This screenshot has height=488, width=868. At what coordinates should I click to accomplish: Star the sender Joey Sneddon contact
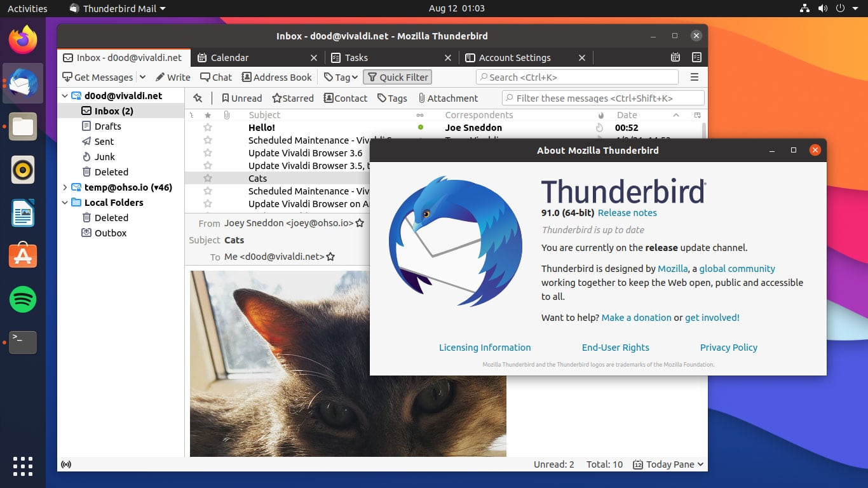point(360,223)
